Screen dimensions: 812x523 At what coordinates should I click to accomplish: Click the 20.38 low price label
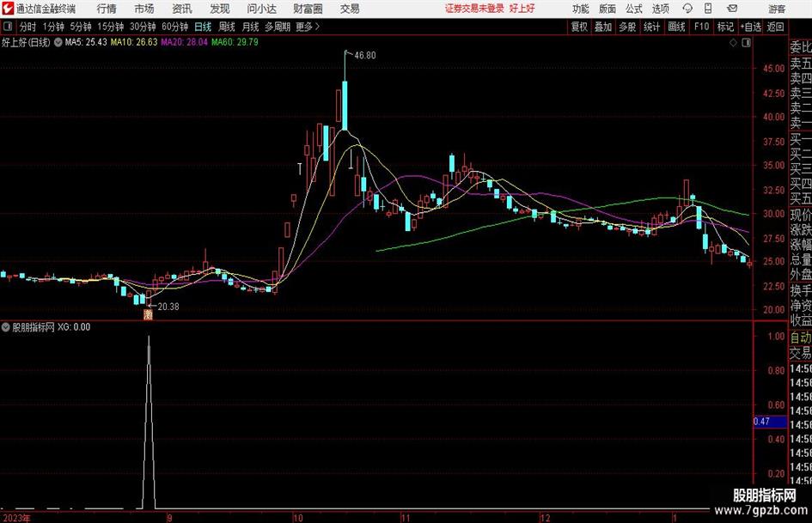168,307
